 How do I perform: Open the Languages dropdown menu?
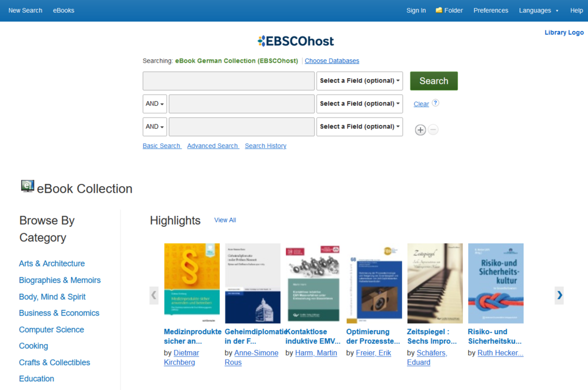(x=539, y=11)
